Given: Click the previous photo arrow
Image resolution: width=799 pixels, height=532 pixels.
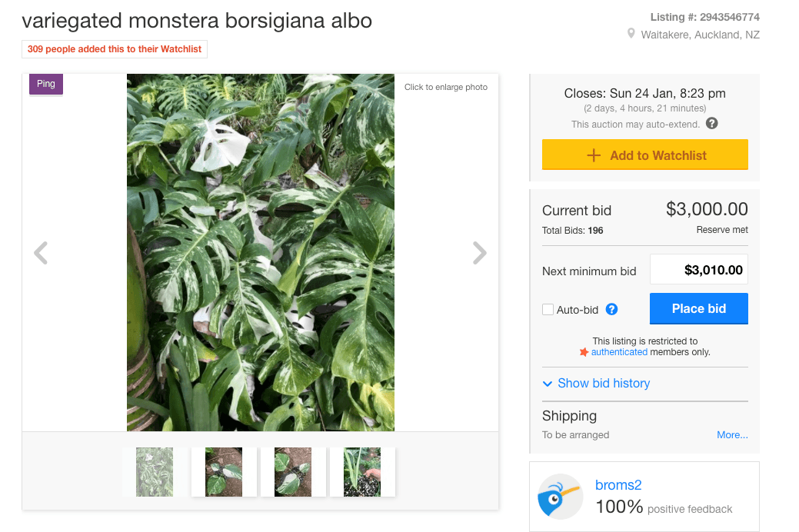Looking at the screenshot, I should click(x=41, y=253).
